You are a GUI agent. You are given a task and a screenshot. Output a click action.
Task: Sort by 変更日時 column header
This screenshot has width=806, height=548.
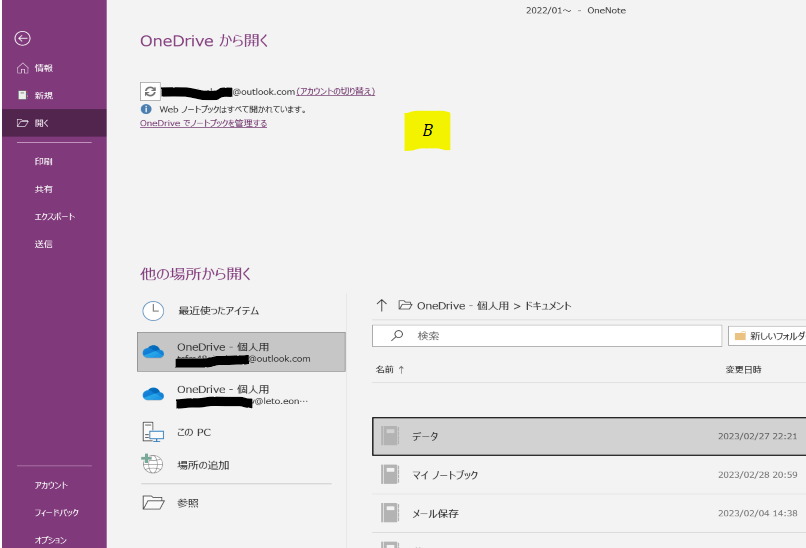coord(743,370)
